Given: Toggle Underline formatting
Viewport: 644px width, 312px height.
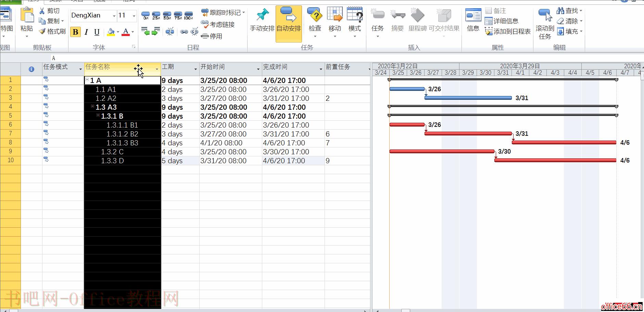Looking at the screenshot, I should (97, 32).
